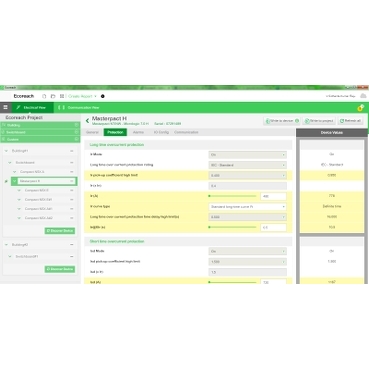Screen dimensions: 369x369
Task: Expand the Compact NSX-A tree node
Action: coord(14,172)
